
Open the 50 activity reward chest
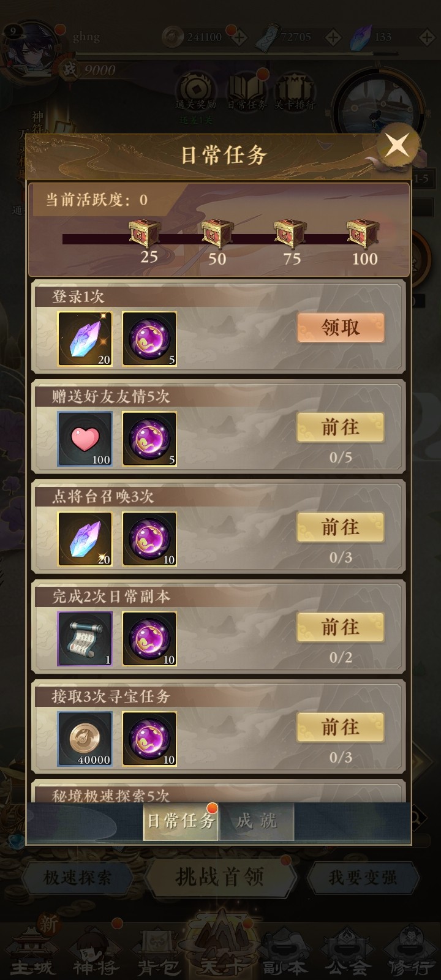point(217,234)
